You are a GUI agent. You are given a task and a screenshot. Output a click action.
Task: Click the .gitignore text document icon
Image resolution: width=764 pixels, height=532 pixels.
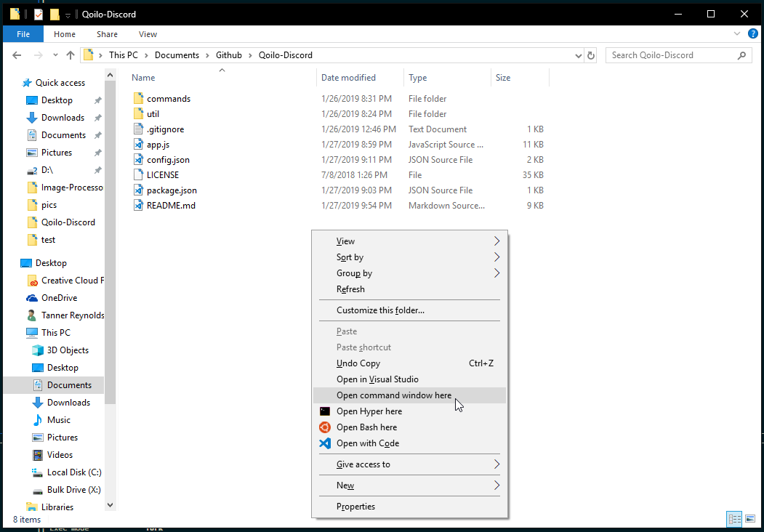(139, 129)
